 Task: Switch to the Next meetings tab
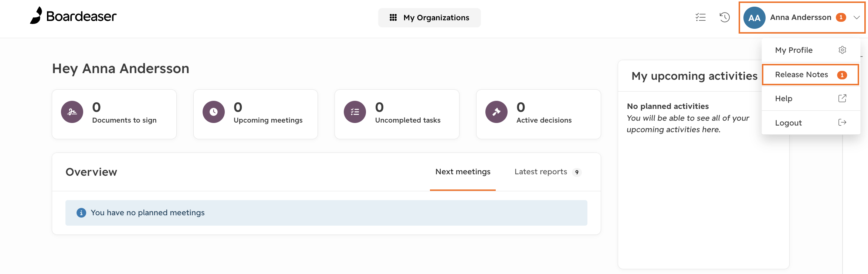463,172
